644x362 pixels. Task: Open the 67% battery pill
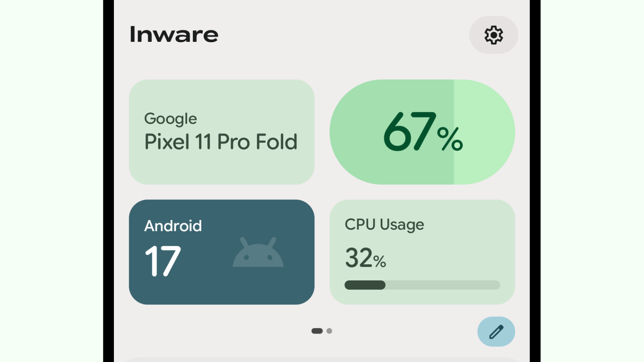click(422, 132)
